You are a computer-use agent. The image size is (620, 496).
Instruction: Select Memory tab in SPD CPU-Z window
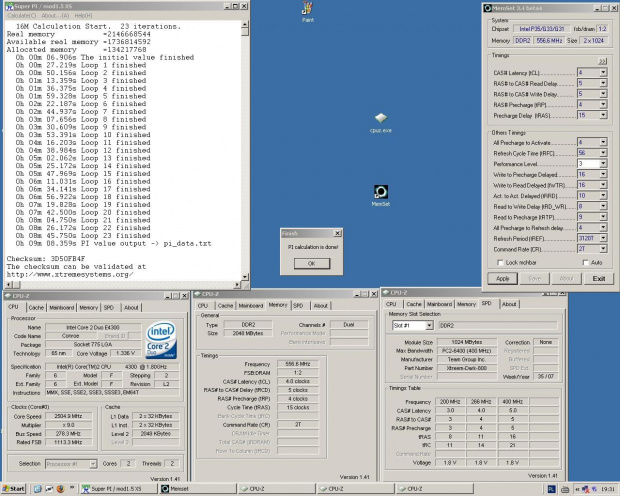click(466, 304)
